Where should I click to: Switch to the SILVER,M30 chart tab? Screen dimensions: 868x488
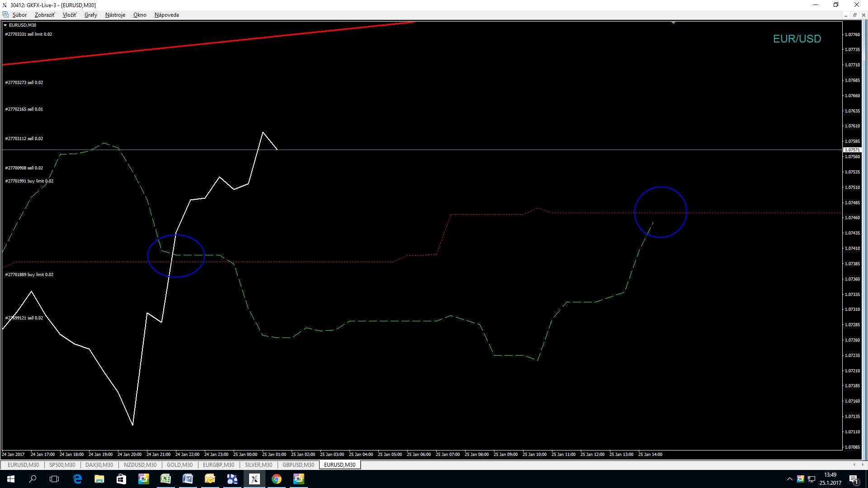pos(259,465)
